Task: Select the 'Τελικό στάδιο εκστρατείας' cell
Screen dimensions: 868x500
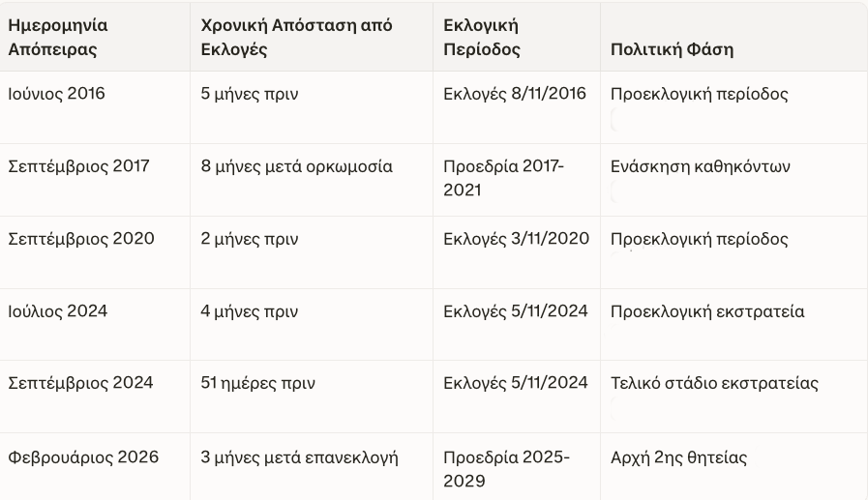Action: [715, 383]
